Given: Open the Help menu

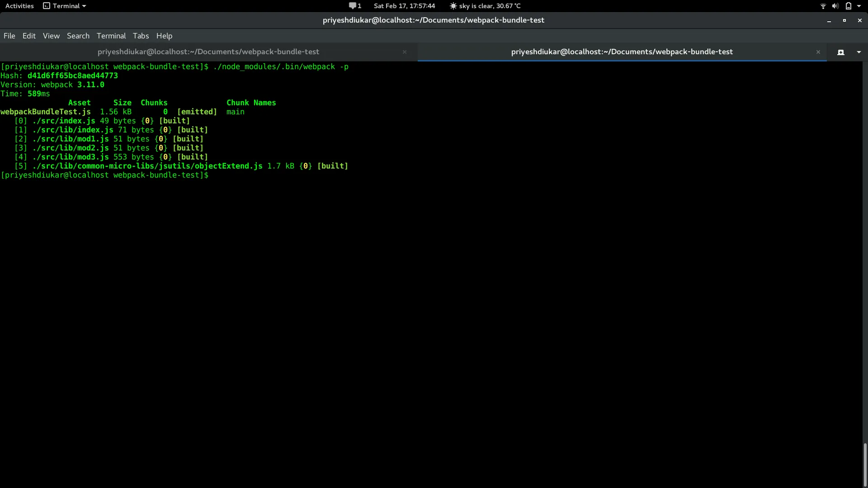Looking at the screenshot, I should pos(164,36).
